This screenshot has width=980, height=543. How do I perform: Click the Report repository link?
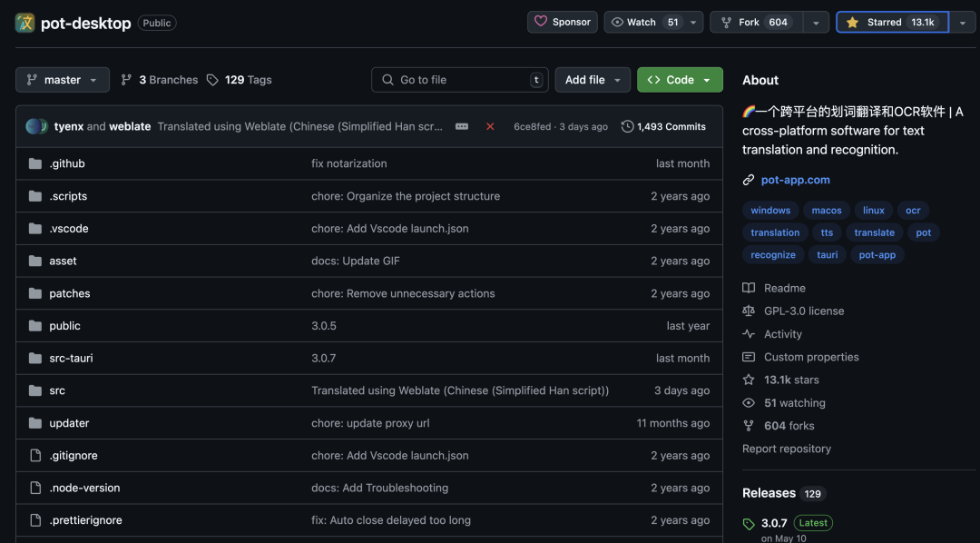pos(786,448)
